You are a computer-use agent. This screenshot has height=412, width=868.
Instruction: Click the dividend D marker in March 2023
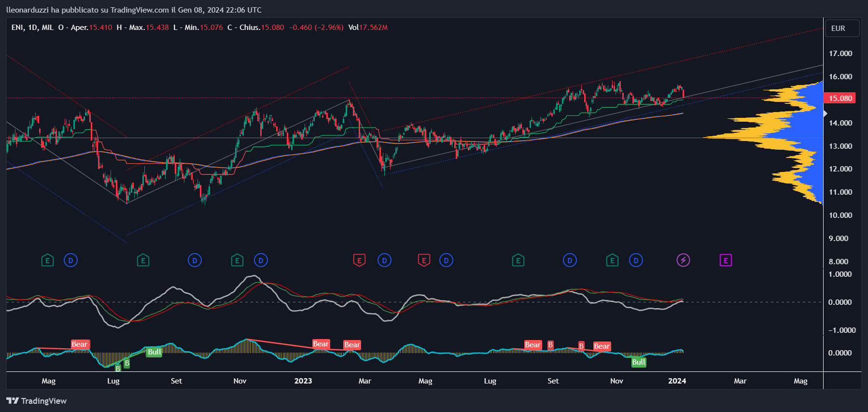click(384, 261)
